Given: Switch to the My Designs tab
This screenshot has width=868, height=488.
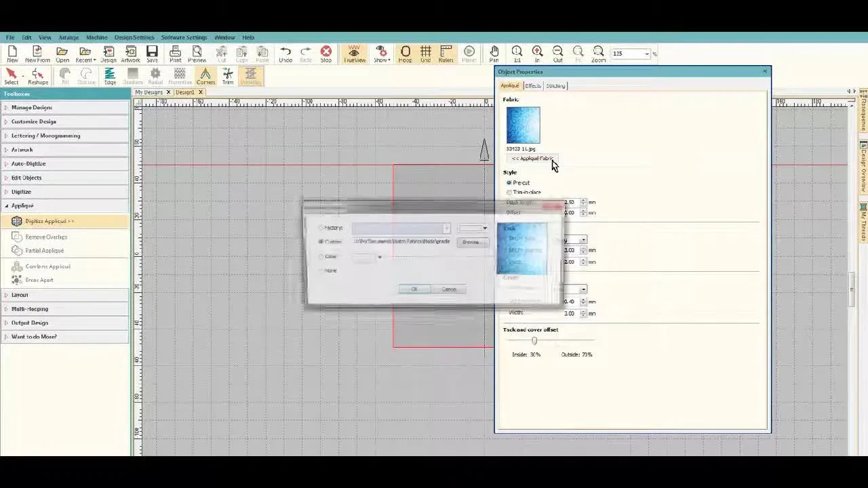Looking at the screenshot, I should pos(149,92).
